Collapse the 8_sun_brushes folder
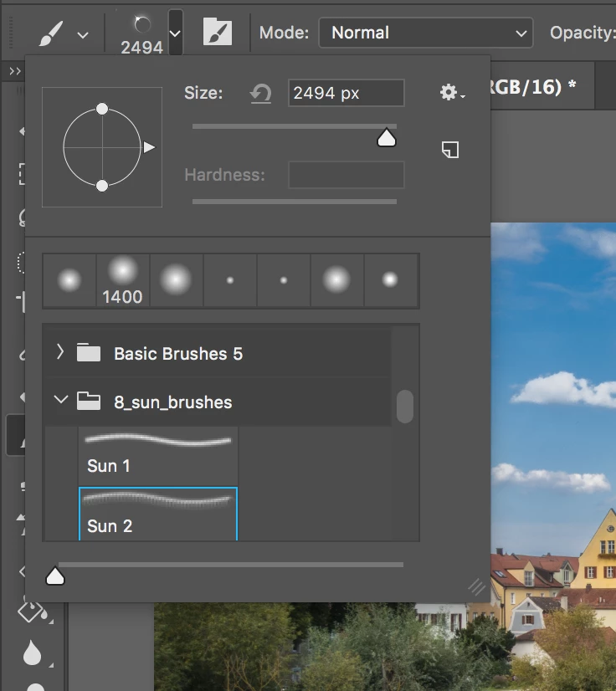616x691 pixels. point(60,400)
